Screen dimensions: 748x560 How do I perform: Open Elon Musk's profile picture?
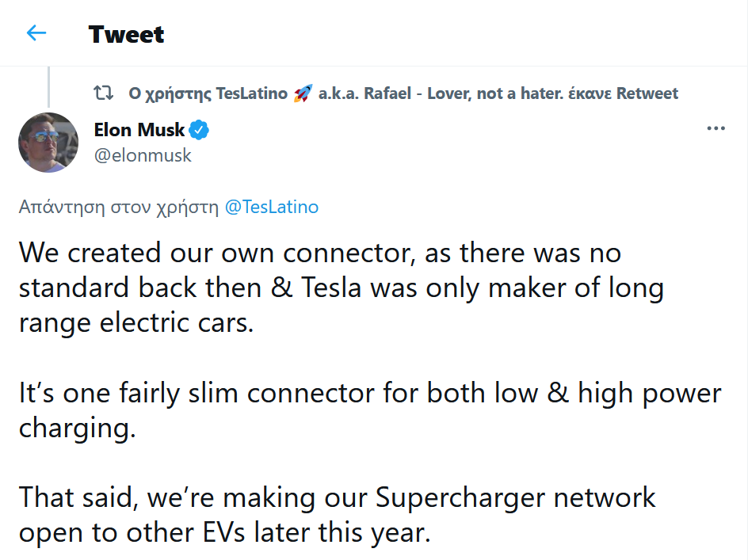(48, 142)
